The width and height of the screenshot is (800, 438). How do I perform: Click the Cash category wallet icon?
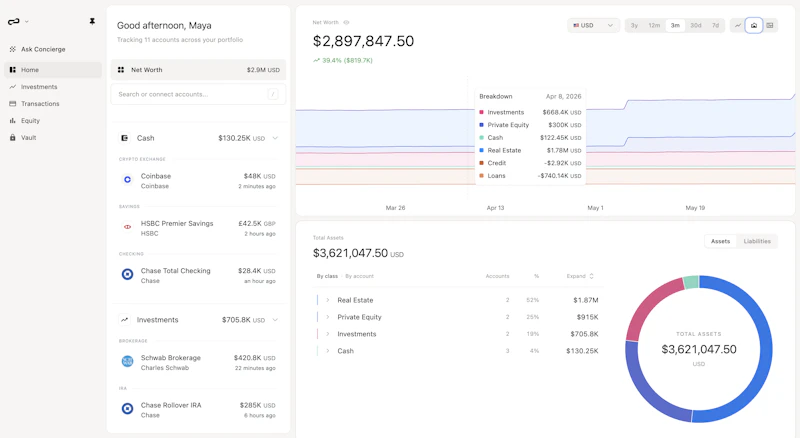pyautogui.click(x=124, y=138)
